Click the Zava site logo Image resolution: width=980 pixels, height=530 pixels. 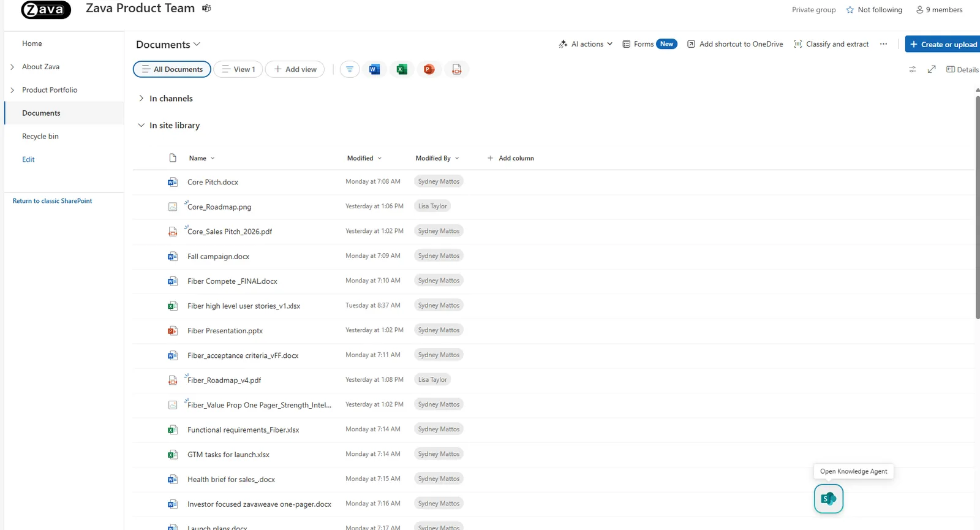[x=46, y=10]
